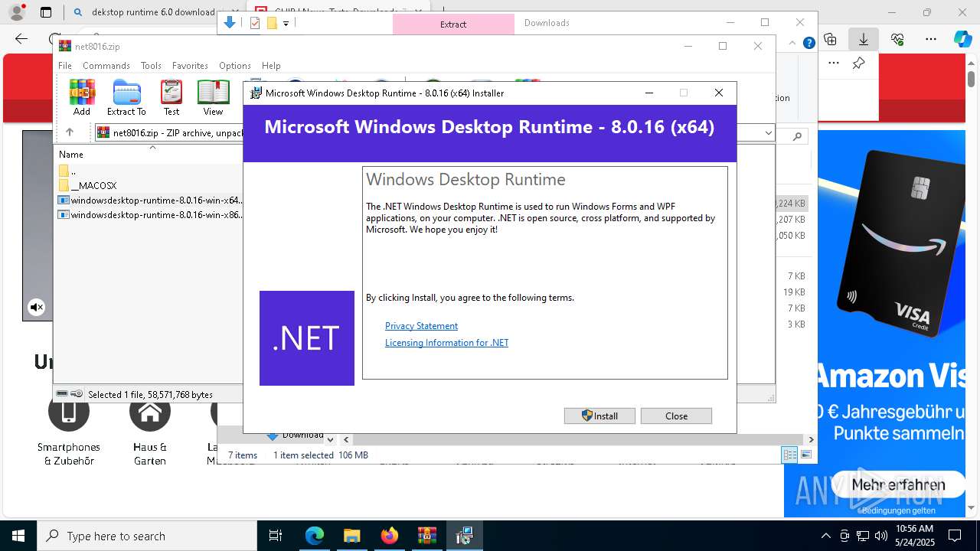This screenshot has height=551, width=980.
Task: Pin the Edge downloads flyout
Action: (858, 64)
